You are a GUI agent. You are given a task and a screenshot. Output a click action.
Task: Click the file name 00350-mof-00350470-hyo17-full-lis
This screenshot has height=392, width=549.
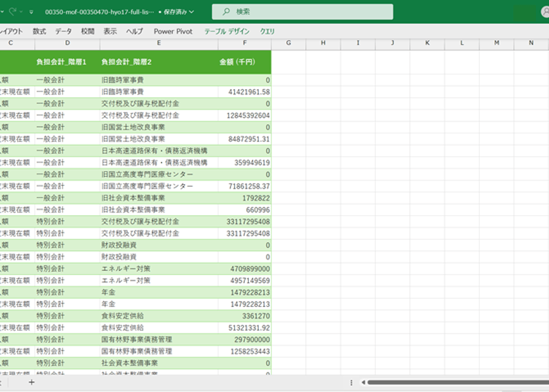click(99, 12)
